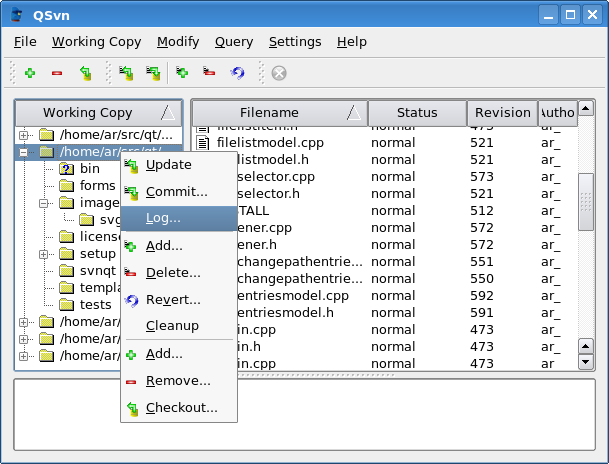The width and height of the screenshot is (609, 464).
Task: Open the Help menu
Action: click(x=351, y=42)
